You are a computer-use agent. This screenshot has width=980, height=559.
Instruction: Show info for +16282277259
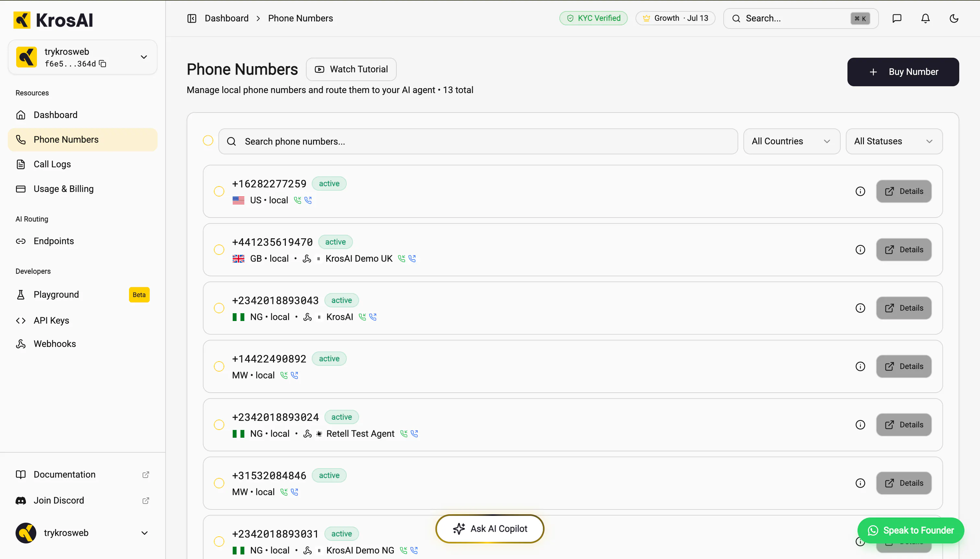pos(860,191)
